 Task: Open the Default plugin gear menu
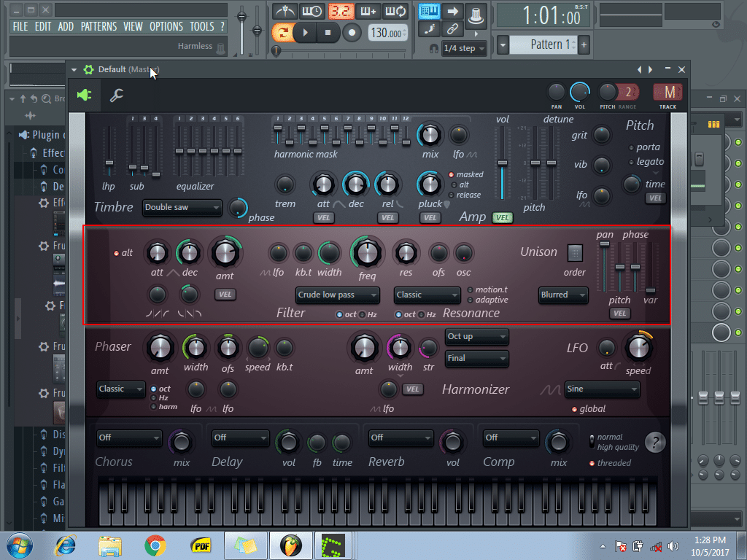[88, 69]
